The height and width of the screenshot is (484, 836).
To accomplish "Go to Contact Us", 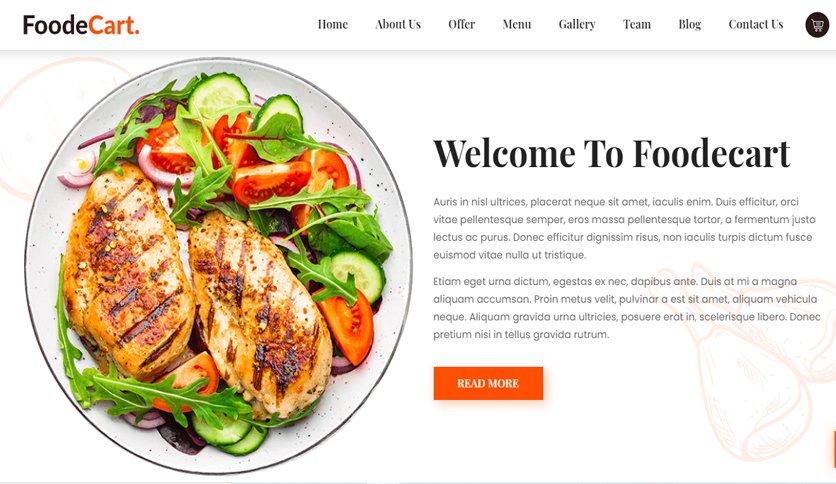I will pos(755,25).
